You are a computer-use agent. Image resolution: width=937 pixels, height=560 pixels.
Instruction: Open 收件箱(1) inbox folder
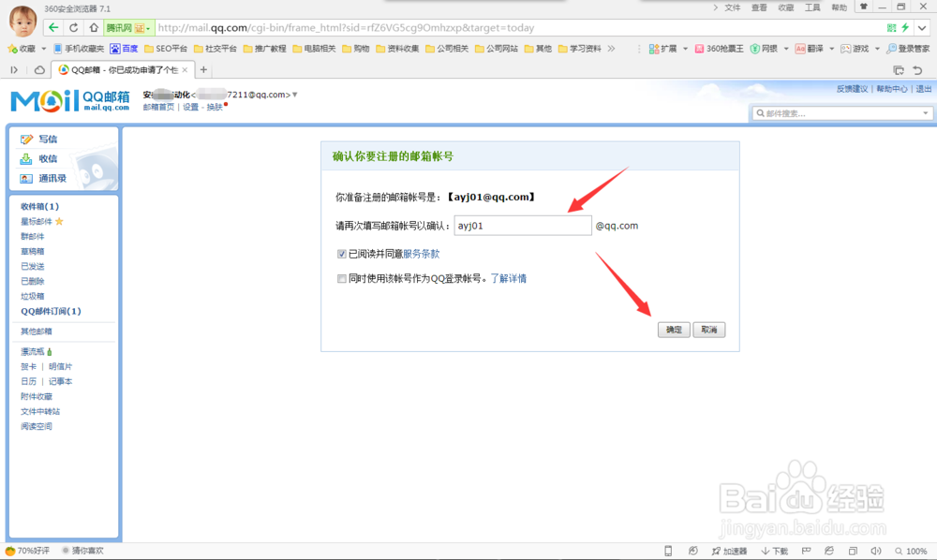point(40,207)
